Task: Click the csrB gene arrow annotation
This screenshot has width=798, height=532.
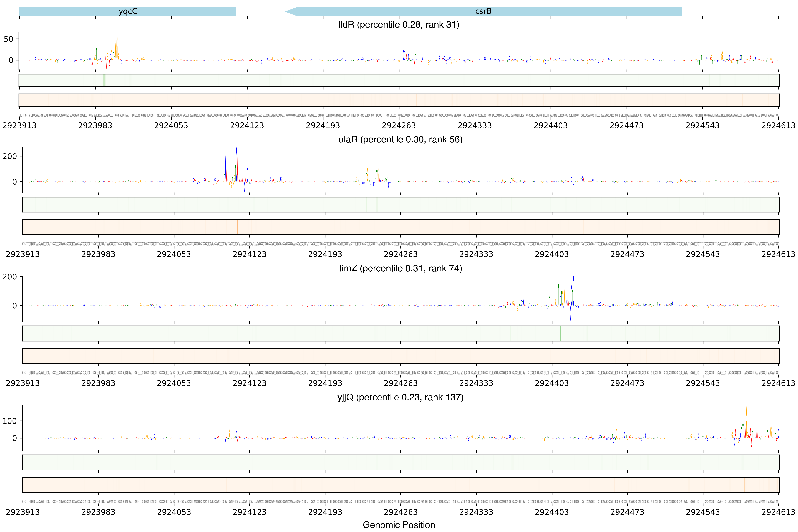Action: pyautogui.click(x=483, y=11)
